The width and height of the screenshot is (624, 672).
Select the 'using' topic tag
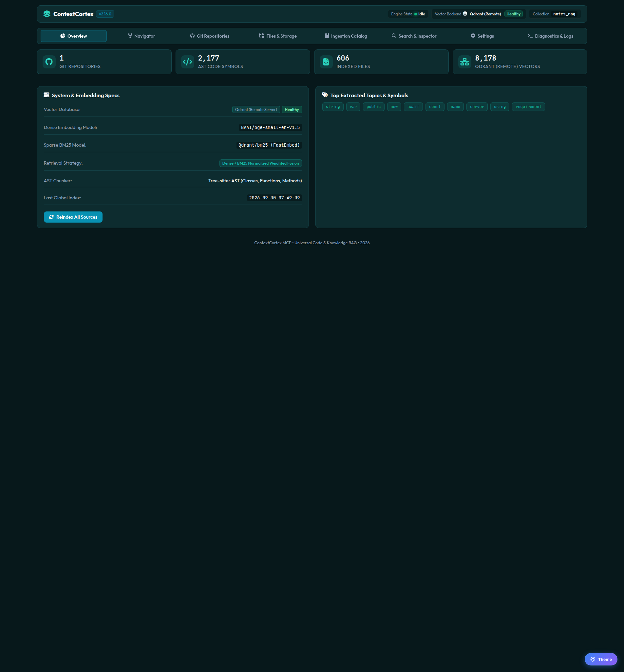[x=500, y=107]
